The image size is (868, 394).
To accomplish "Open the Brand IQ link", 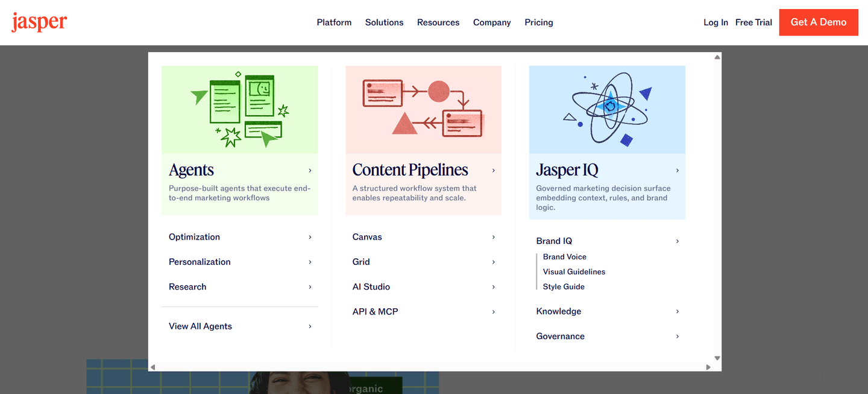I will (554, 241).
